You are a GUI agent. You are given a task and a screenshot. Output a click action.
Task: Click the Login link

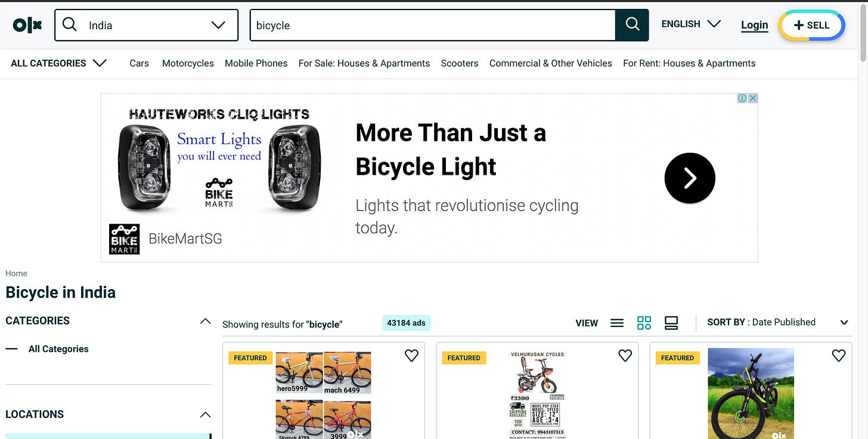[x=754, y=25]
